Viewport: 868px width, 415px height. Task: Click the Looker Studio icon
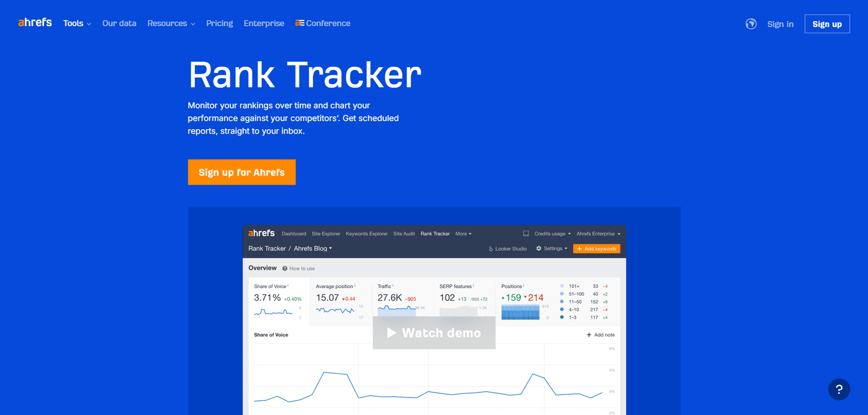click(x=491, y=249)
